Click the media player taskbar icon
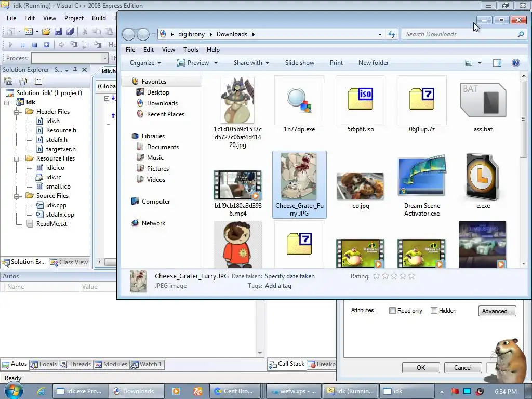 (176, 391)
